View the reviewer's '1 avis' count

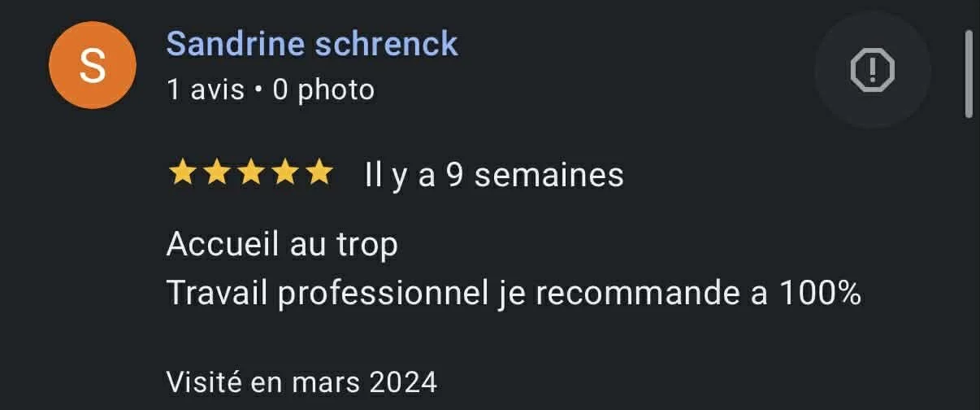coord(206,89)
